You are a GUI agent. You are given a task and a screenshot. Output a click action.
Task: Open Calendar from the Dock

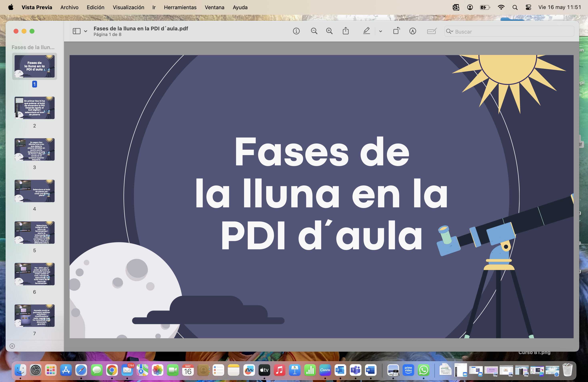[x=188, y=370]
